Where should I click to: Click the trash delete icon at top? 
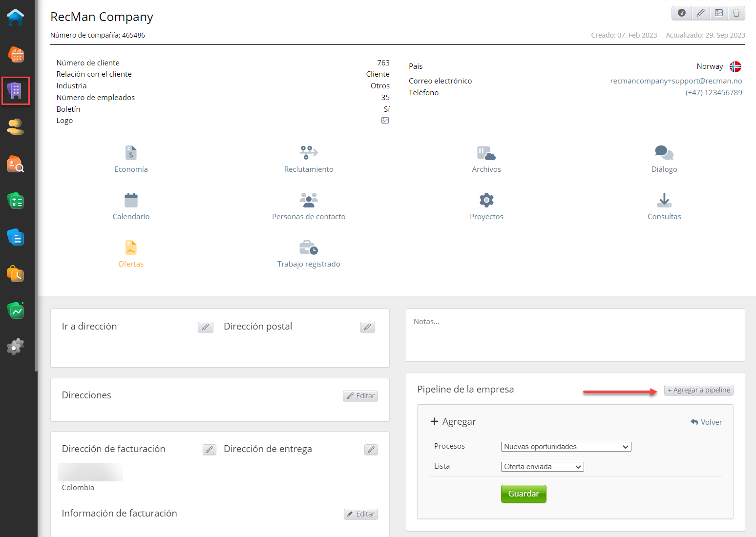coord(736,13)
